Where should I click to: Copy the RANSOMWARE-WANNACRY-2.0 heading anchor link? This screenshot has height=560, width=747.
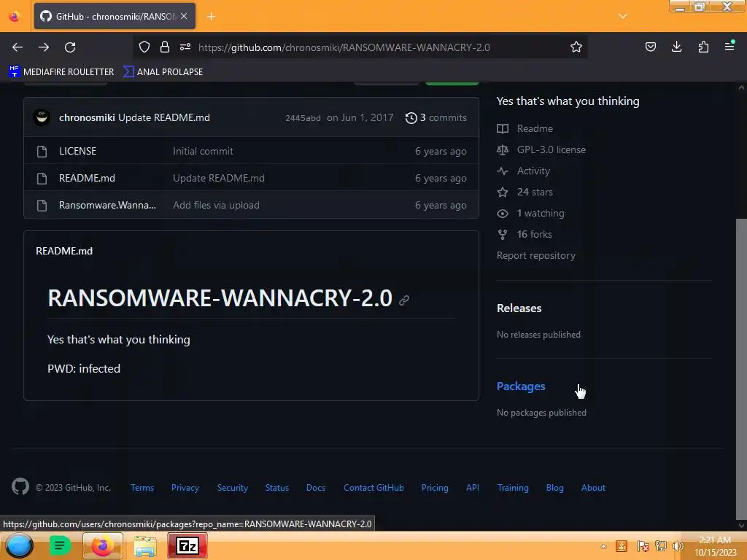[x=404, y=300]
